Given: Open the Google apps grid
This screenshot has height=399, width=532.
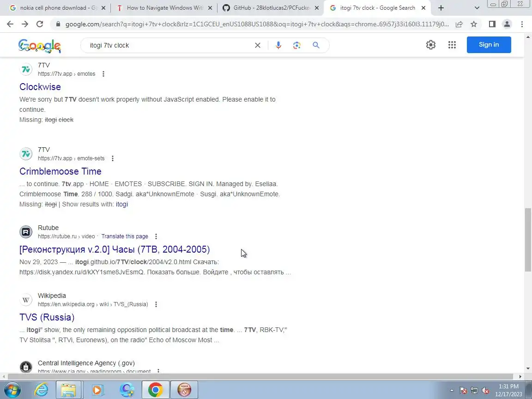Looking at the screenshot, I should click(x=452, y=45).
